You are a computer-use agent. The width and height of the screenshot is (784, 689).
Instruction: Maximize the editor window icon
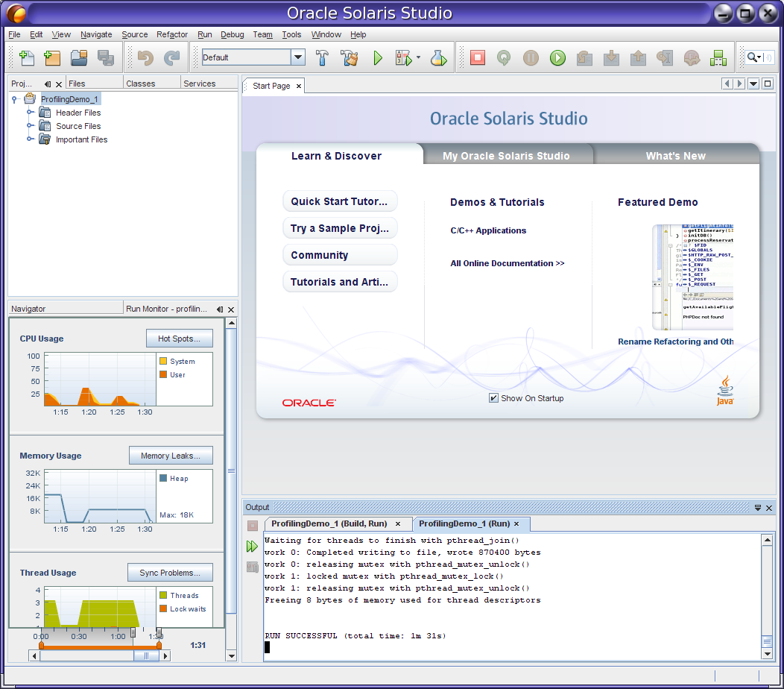point(768,84)
